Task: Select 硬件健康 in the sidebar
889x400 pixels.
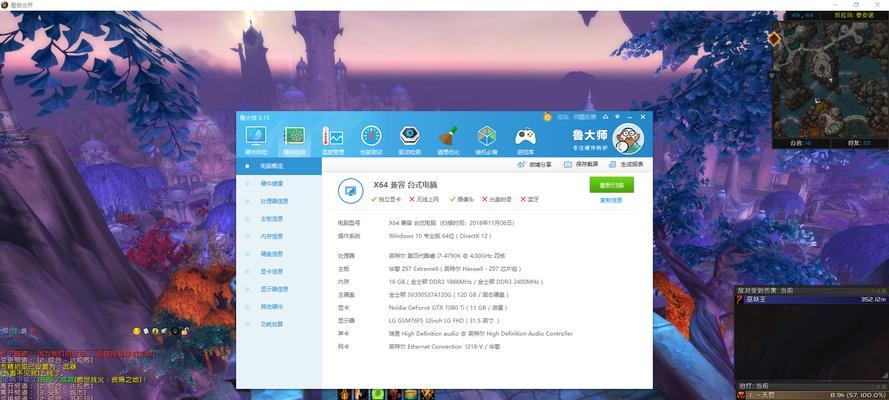Action: [272, 184]
